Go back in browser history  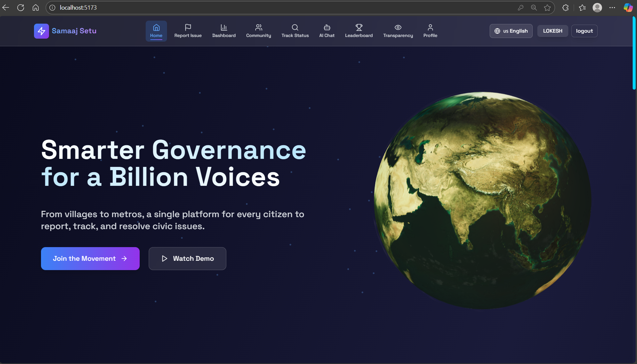click(x=6, y=8)
